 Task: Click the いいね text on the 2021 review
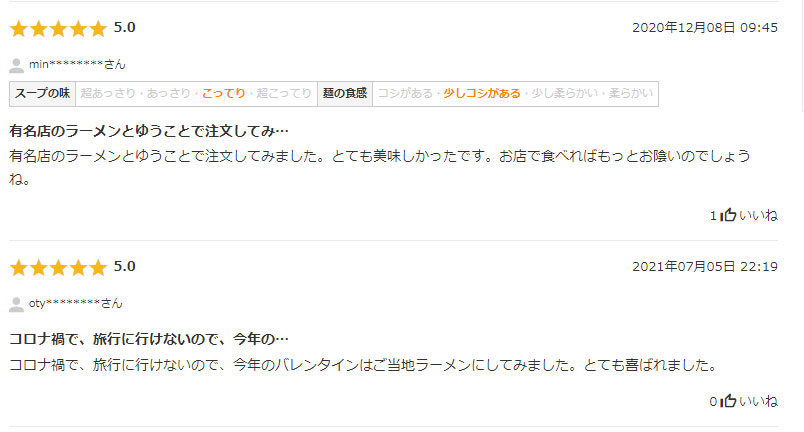pyautogui.click(x=758, y=401)
